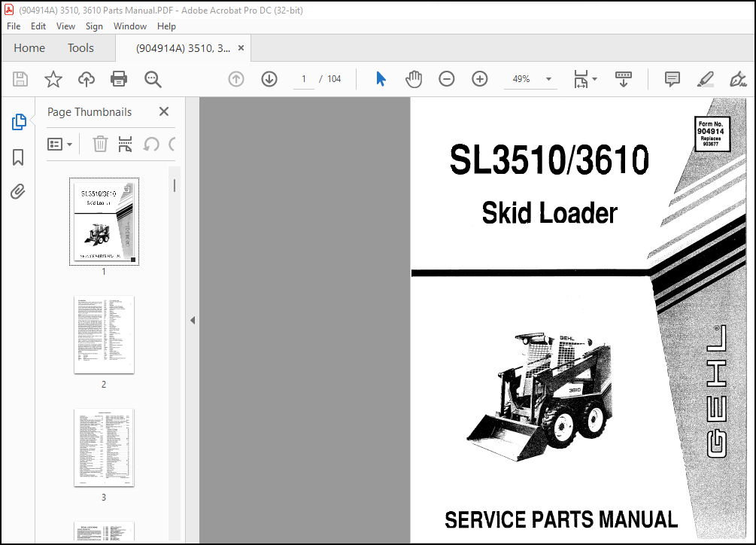756x545 pixels.
Task: Go to previous page arrow
Action: pyautogui.click(x=235, y=79)
